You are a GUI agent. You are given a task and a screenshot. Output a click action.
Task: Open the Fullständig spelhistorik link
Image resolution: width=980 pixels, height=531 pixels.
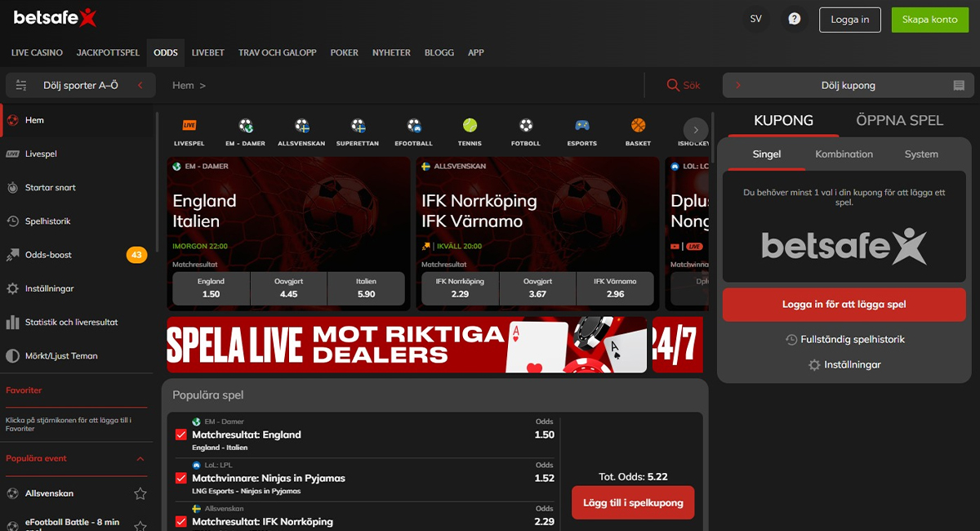(853, 339)
